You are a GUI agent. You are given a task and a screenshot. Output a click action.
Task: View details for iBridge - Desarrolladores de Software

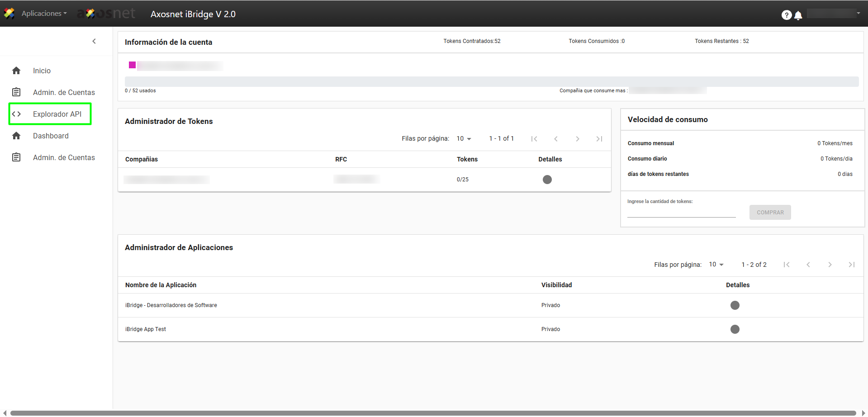pyautogui.click(x=735, y=305)
